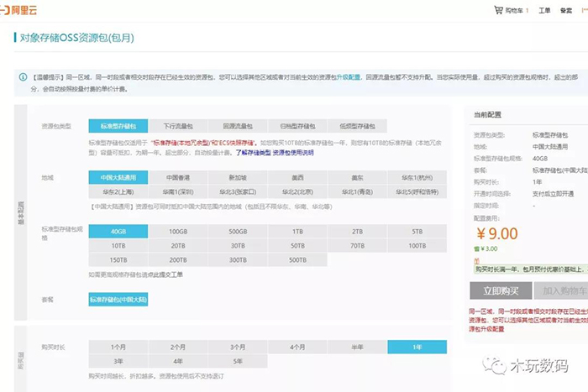Choose region 新加坡
Screen dimensions: 588x392
[238, 178]
